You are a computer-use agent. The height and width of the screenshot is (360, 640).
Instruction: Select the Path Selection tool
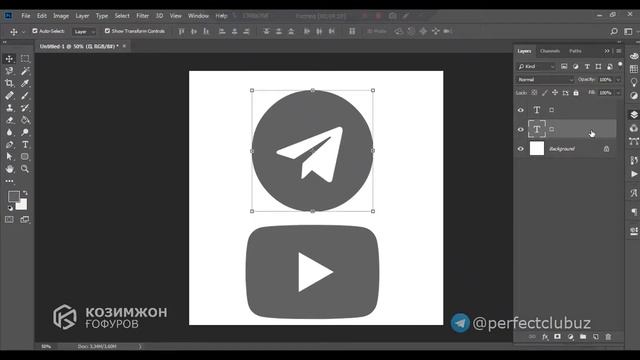(9, 156)
